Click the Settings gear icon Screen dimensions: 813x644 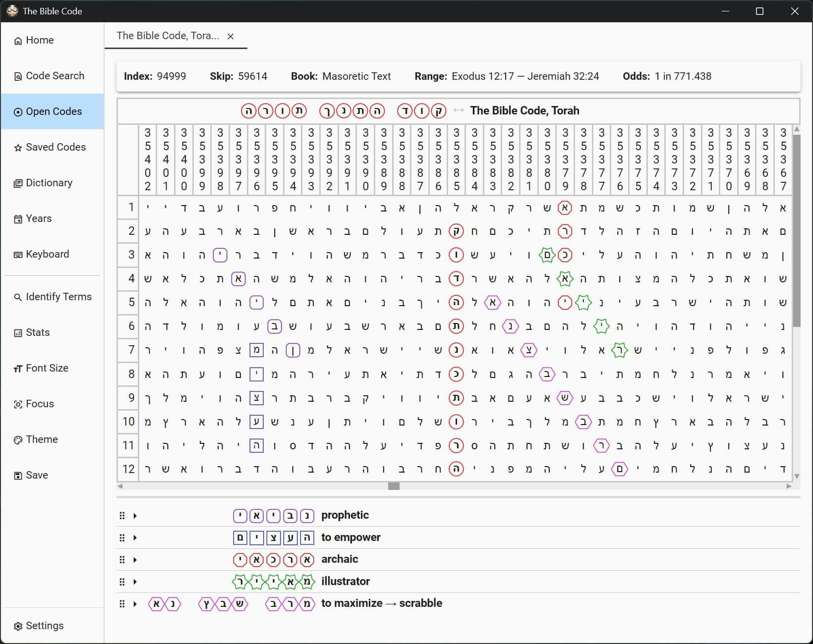[x=18, y=626]
